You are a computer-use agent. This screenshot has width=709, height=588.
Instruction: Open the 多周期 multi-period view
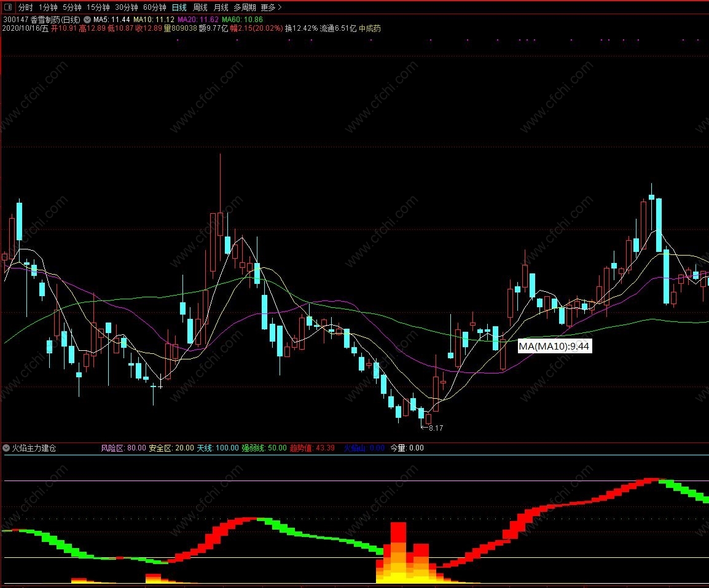click(245, 7)
